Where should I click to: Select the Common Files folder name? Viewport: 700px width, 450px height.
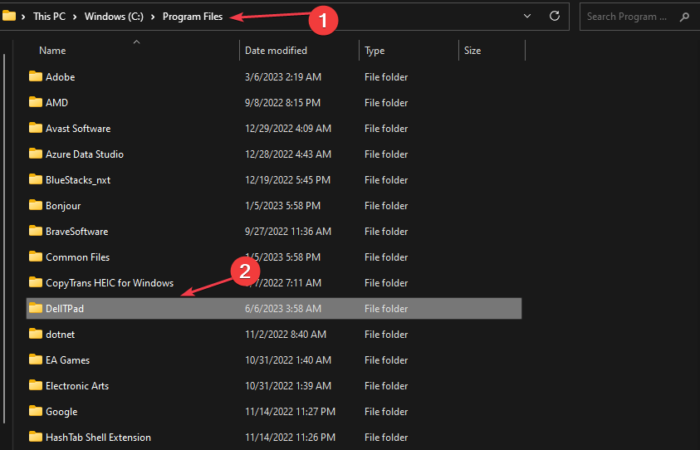tap(78, 257)
